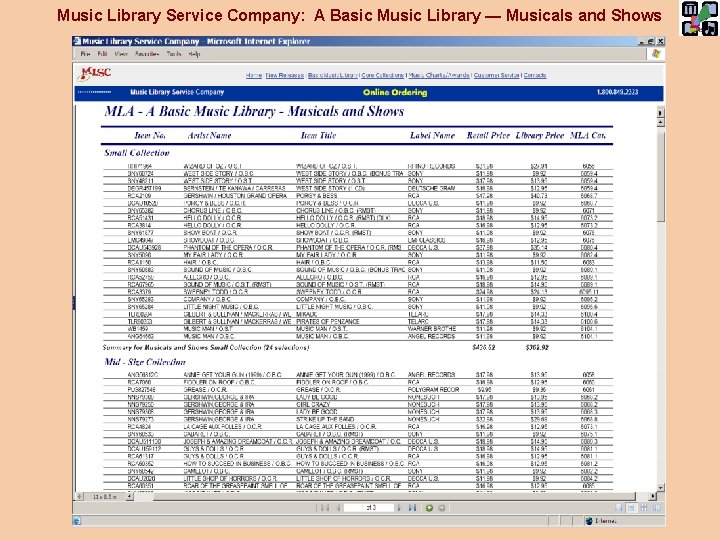Click the horizontal scrollbar left arrow
This screenshot has height=540, width=720.
pos(129,496)
